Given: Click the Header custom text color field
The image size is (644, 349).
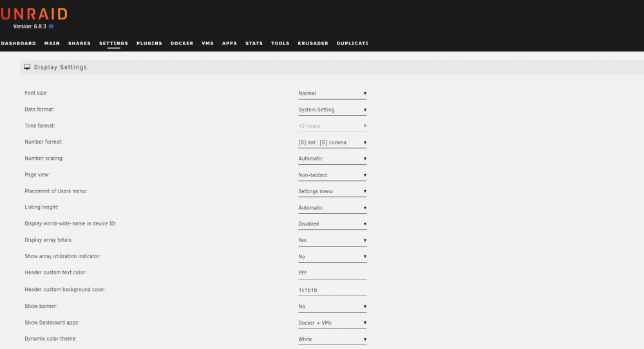Looking at the screenshot, I should tap(332, 273).
